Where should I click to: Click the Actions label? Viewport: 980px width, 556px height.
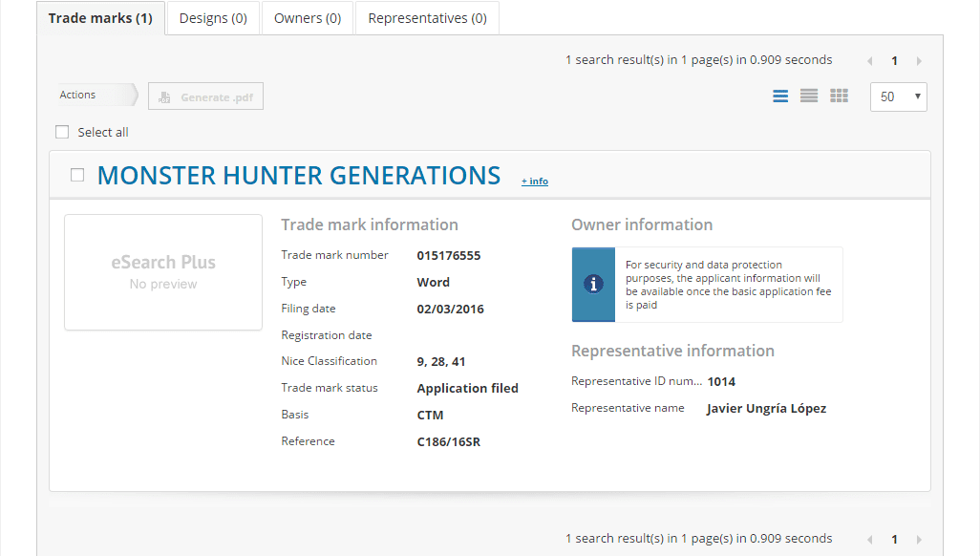click(77, 95)
